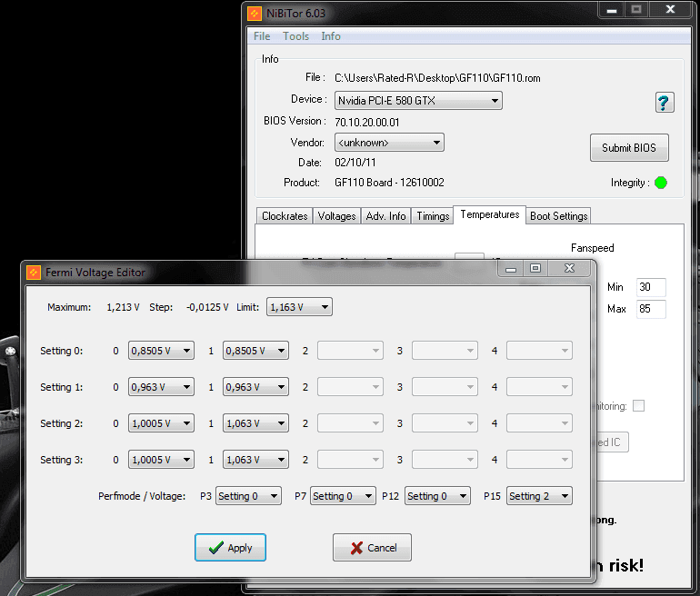Open the P15 perfmode dropdown Setting 2
Image resolution: width=700 pixels, height=596 pixels.
[x=539, y=496]
